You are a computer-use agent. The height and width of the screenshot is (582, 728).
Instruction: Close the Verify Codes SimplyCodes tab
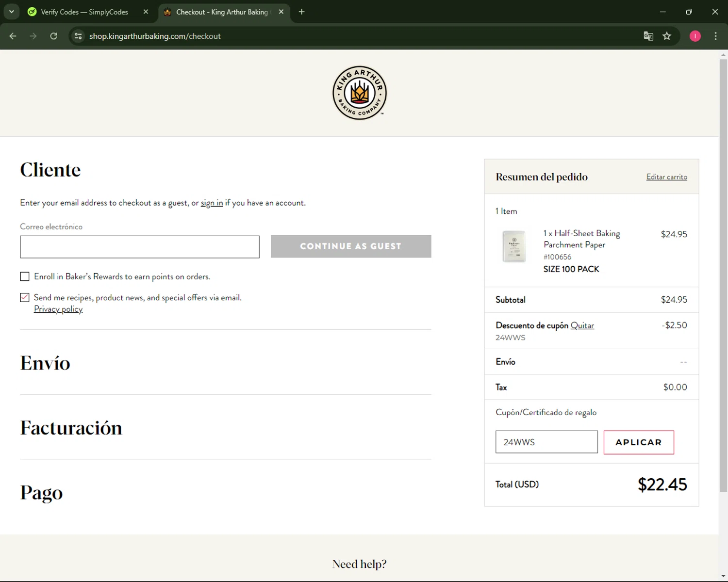click(x=146, y=12)
